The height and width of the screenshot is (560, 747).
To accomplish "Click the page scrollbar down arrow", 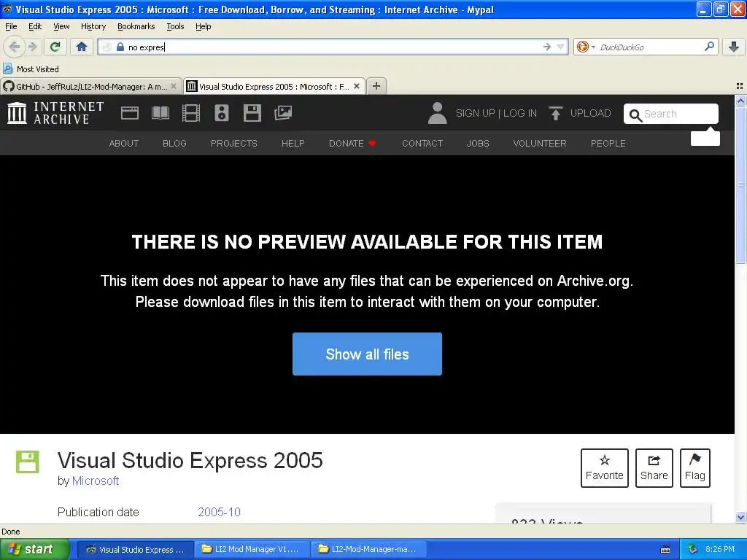I will [x=740, y=517].
